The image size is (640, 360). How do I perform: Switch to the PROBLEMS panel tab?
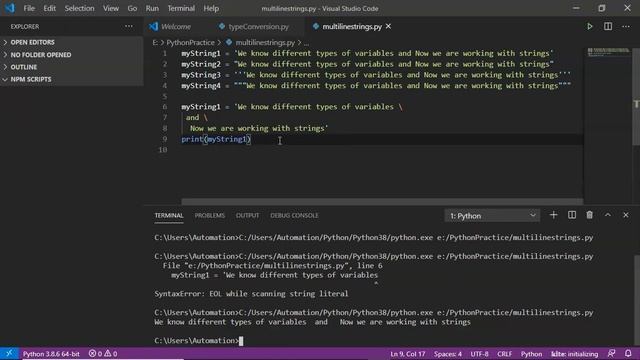pos(209,216)
